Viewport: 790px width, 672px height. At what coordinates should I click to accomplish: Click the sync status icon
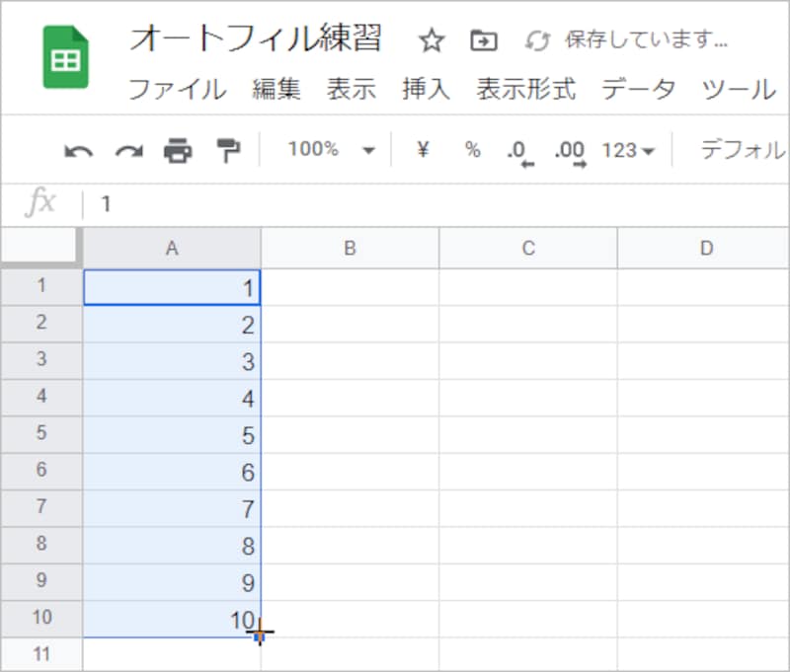537,41
